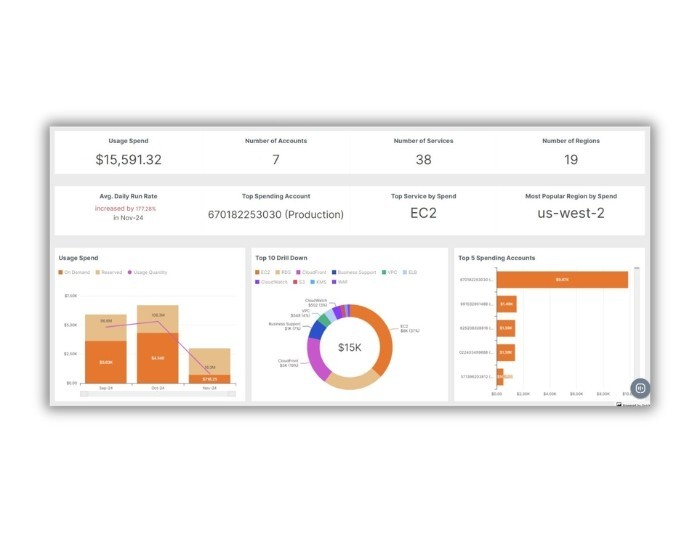700x552 pixels.
Task: Click the Oct-24 x-axis label
Action: pyautogui.click(x=158, y=388)
